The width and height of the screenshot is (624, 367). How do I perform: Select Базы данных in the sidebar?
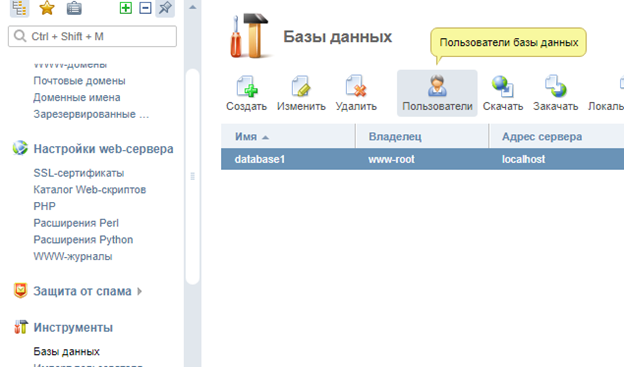tap(66, 352)
